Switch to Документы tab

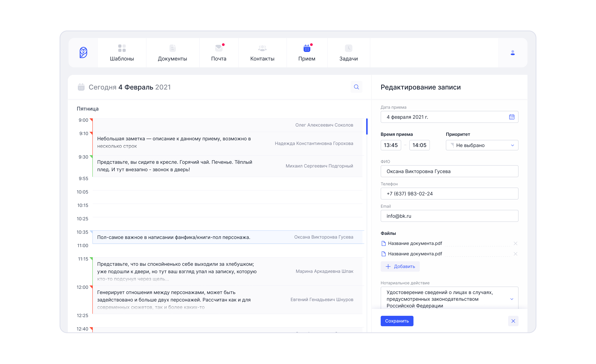[x=172, y=53]
